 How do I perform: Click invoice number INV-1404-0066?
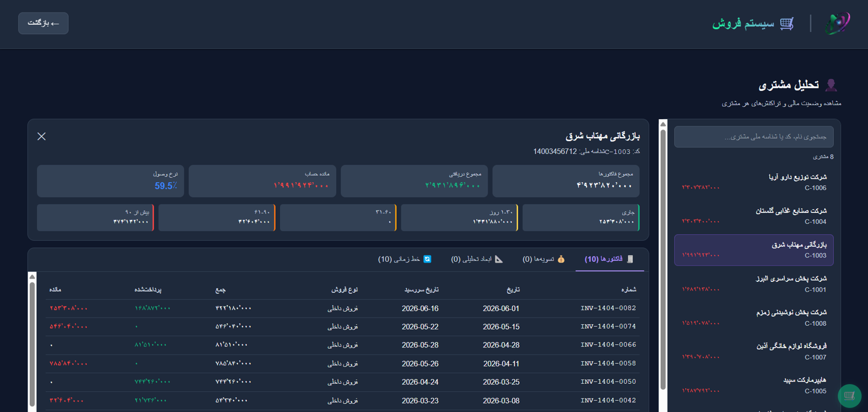[x=608, y=345]
